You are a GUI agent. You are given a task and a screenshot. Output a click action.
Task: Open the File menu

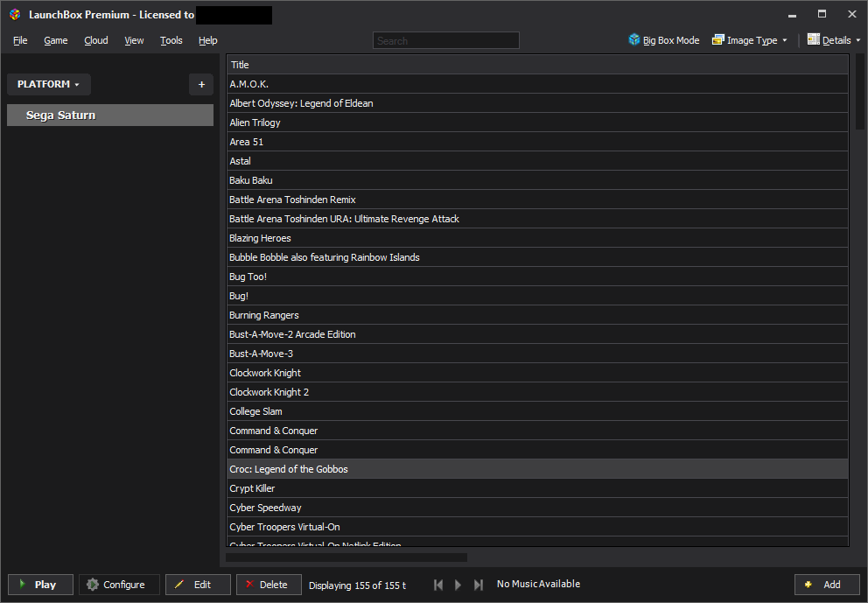20,40
